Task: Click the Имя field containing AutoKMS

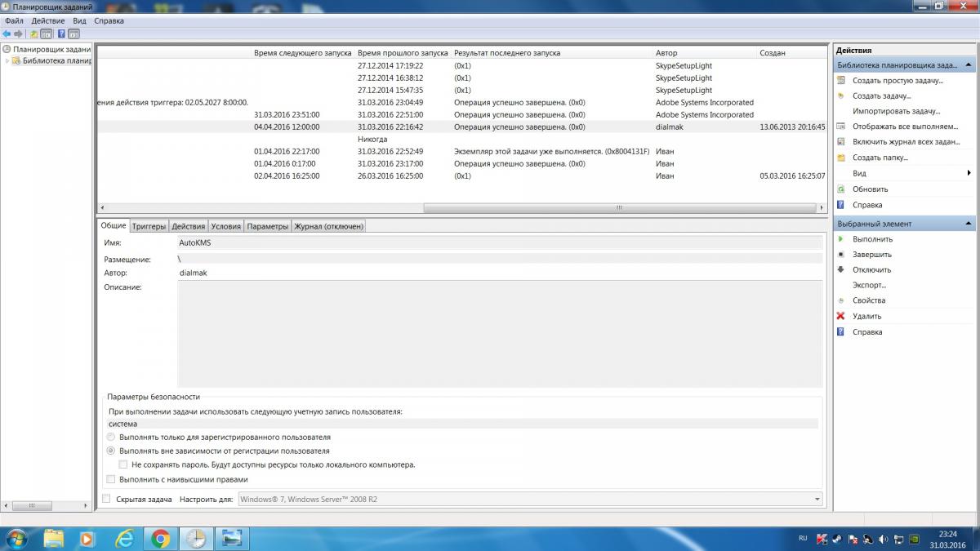Action: pos(500,242)
